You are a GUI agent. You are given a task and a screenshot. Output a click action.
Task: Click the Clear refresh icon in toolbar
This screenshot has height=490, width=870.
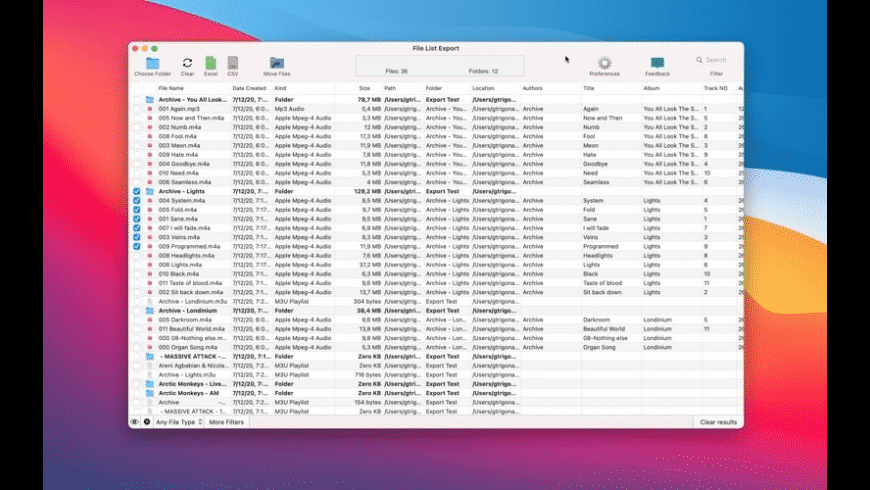pyautogui.click(x=188, y=63)
